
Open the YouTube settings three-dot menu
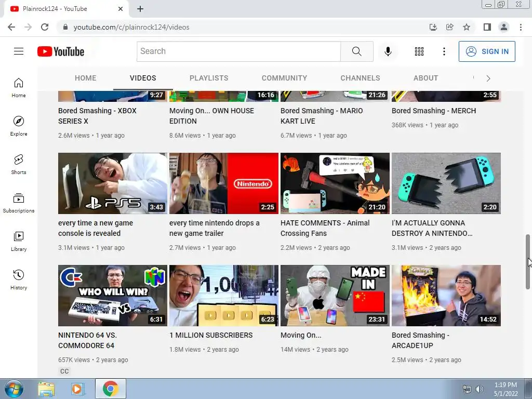(444, 51)
